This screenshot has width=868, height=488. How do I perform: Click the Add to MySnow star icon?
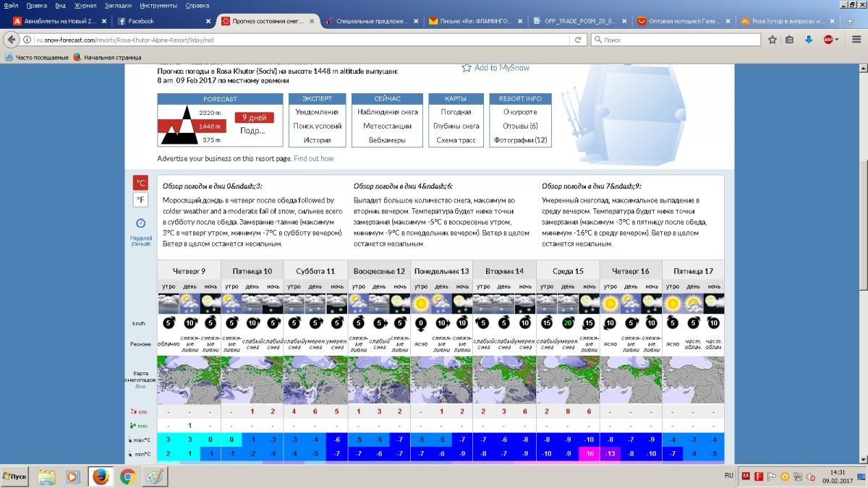pos(467,68)
